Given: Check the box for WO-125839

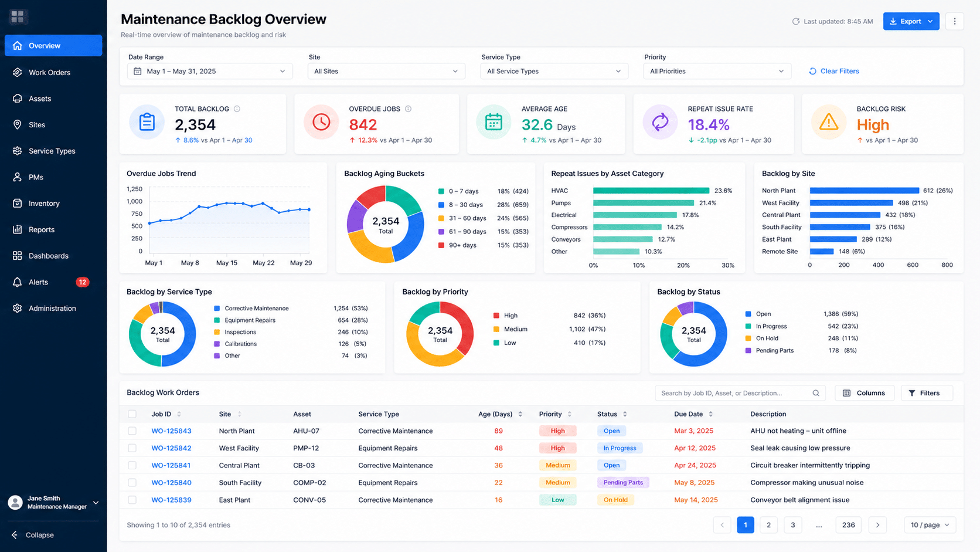Looking at the screenshot, I should point(132,500).
